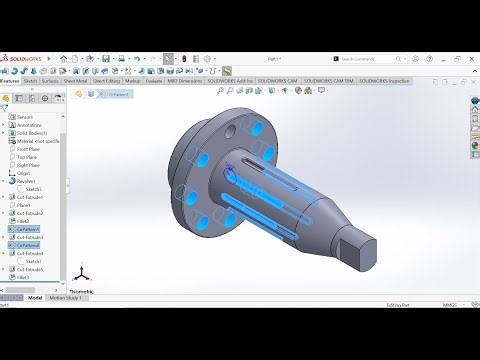This screenshot has height=360, width=480.
Task: Open Apply Scene icon
Action: click(308, 90)
